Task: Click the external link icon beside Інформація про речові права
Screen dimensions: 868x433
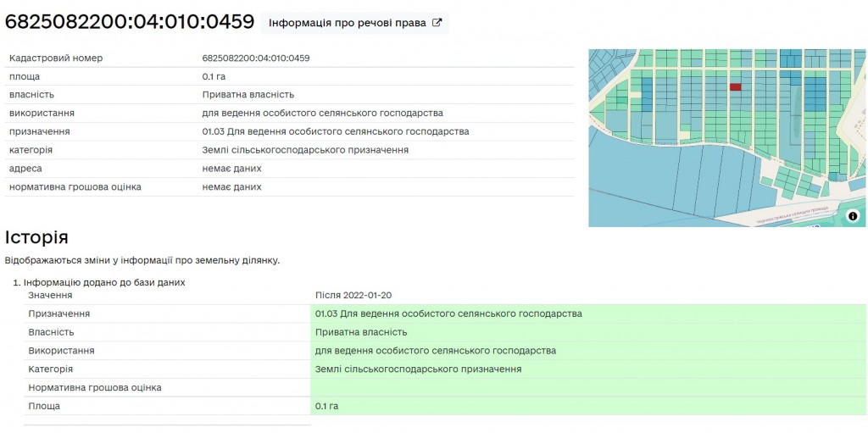Action: 437,23
